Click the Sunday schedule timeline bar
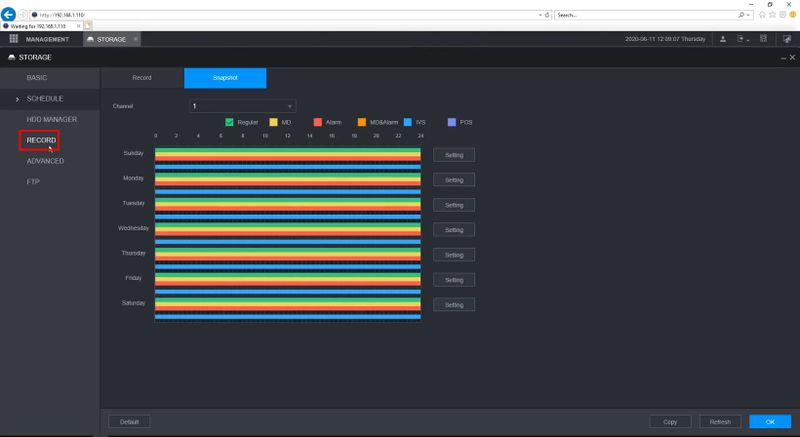Screen dimensions: 800x437 (288, 158)
